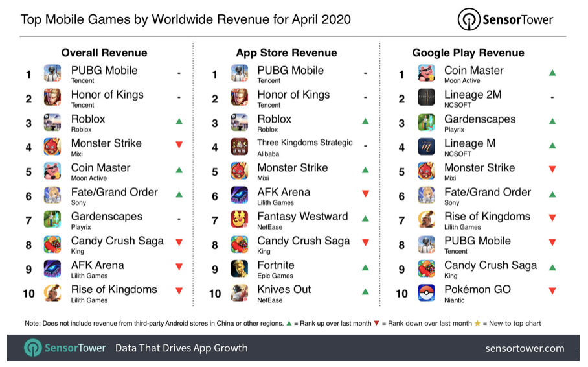Click the Fortnite game icon
588x367 pixels.
pos(239,268)
